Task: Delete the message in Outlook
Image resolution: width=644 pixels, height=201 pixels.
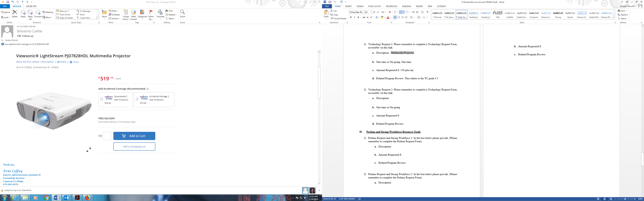Action: (15, 14)
